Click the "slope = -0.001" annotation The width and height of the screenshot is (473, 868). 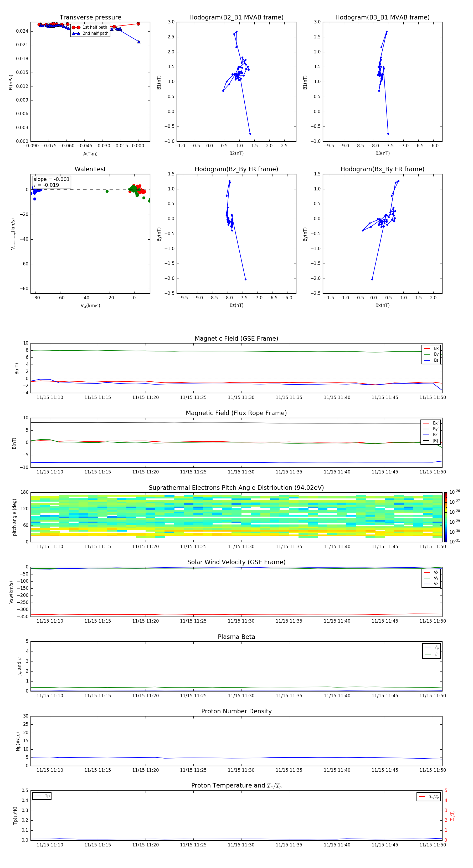pyautogui.click(x=52, y=179)
